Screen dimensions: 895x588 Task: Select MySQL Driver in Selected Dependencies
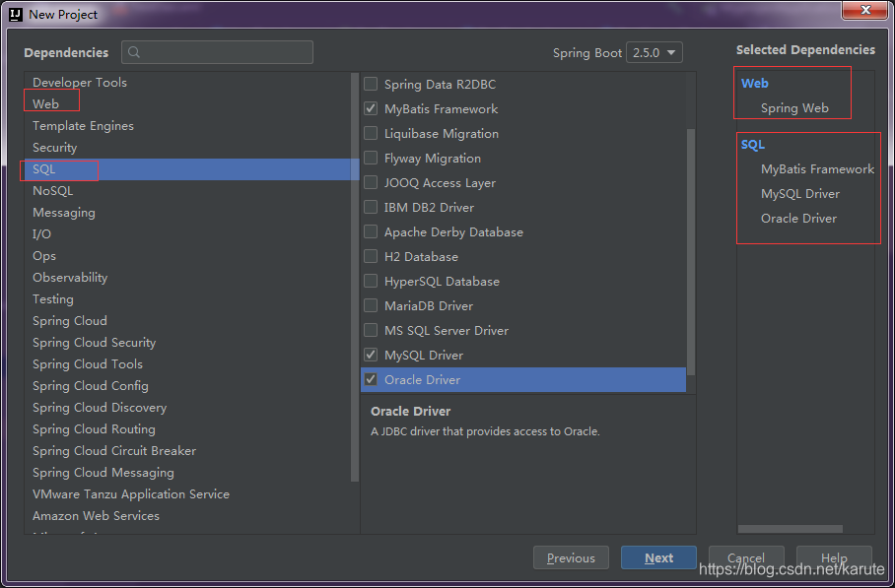(x=800, y=193)
